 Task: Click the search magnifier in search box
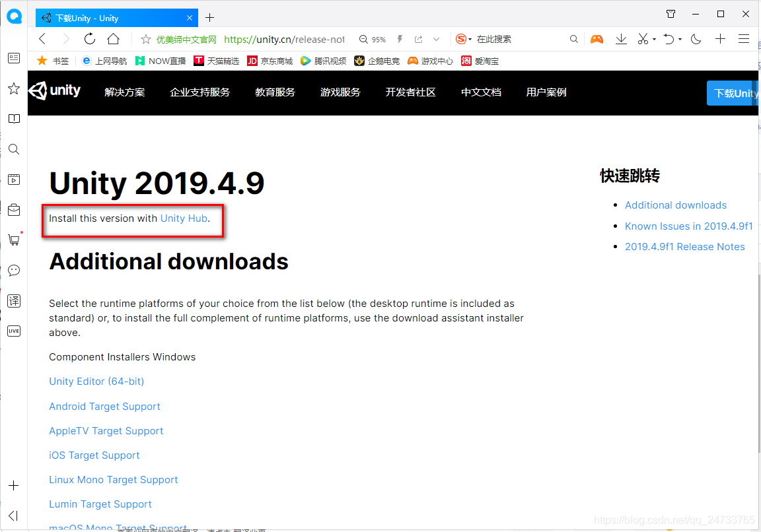(573, 40)
